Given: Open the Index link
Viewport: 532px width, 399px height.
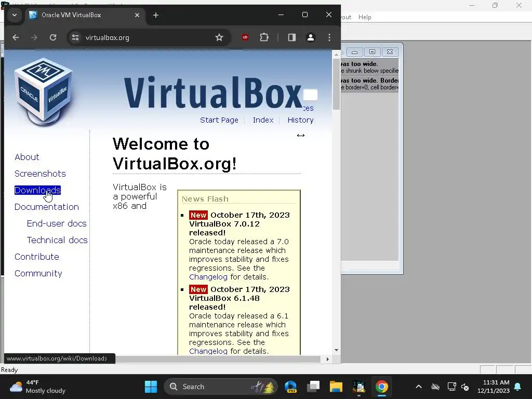Looking at the screenshot, I should (x=263, y=120).
